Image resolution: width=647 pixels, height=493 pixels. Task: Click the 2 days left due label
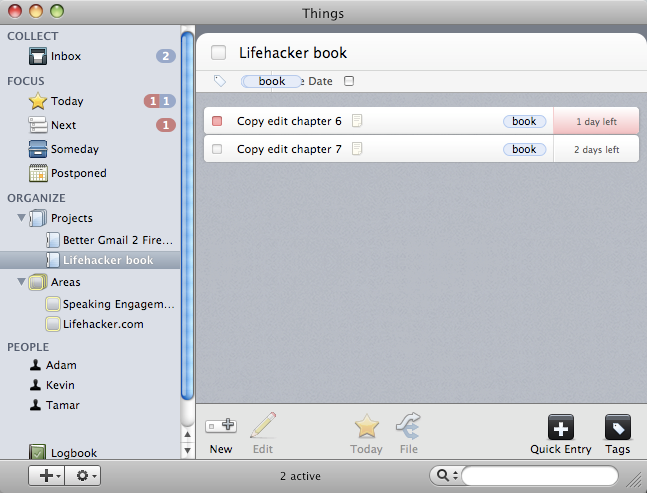click(x=596, y=149)
